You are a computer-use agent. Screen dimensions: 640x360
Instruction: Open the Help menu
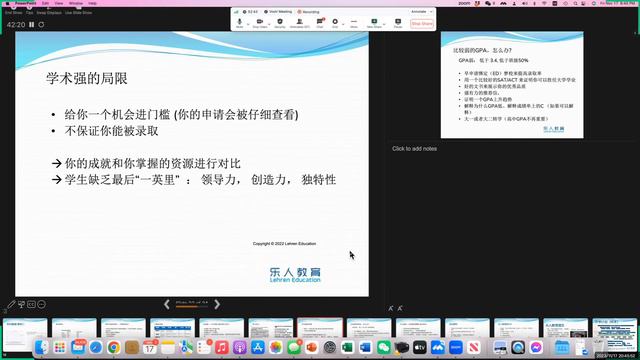pos(93,3)
